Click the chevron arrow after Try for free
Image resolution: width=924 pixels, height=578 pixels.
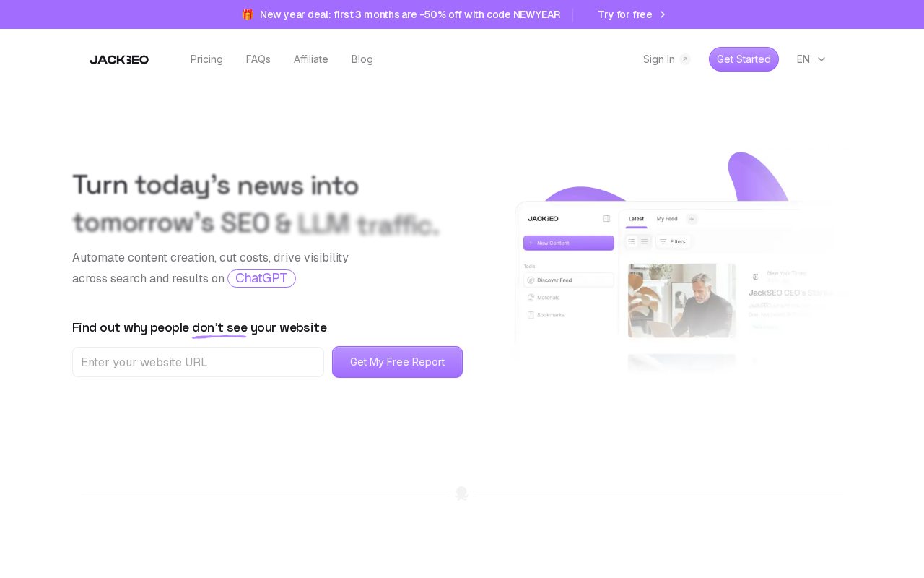[x=663, y=14]
